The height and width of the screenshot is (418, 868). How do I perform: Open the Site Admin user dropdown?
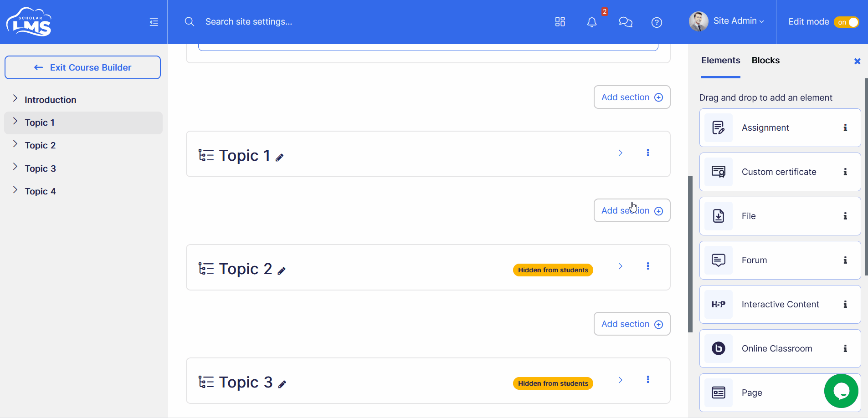click(726, 21)
